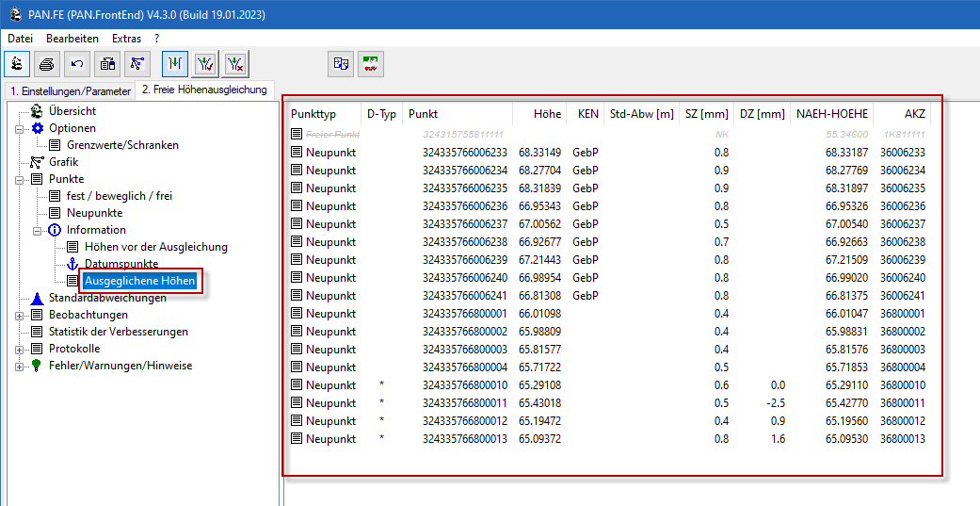980x506 pixels.
Task: Collapse the Optionen tree node
Action: click(x=20, y=128)
